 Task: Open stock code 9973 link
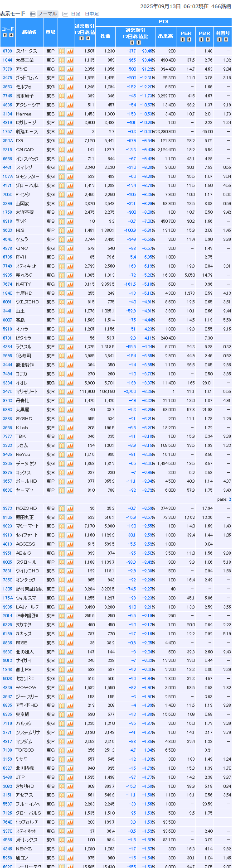7,508
